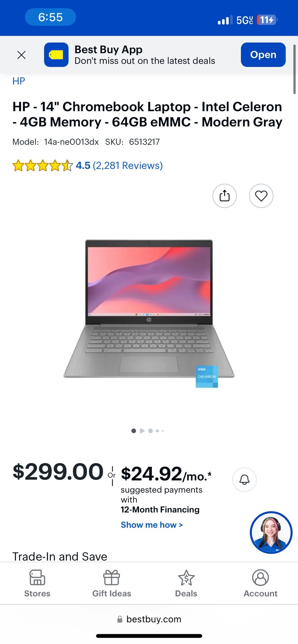Tap the price alert bell icon

244,480
